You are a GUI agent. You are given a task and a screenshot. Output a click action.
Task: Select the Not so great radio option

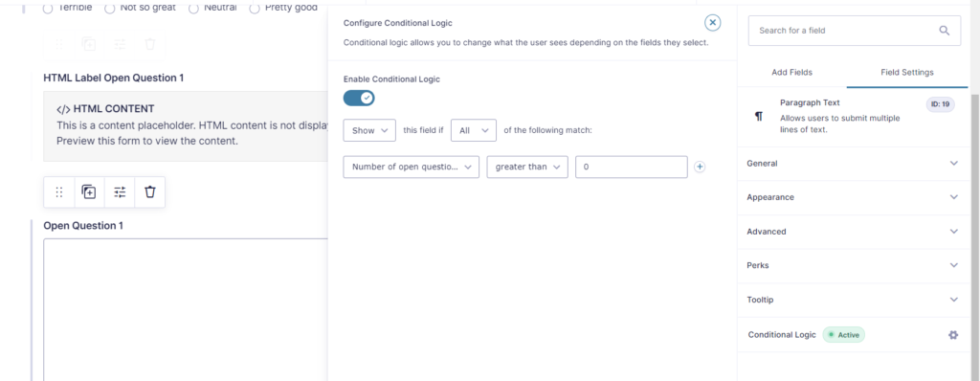(110, 8)
